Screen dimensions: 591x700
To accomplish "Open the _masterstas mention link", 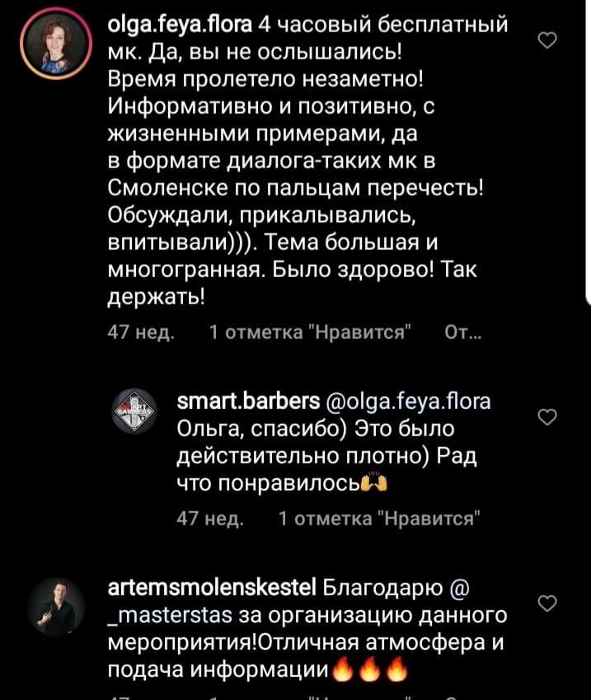I will pos(172,616).
